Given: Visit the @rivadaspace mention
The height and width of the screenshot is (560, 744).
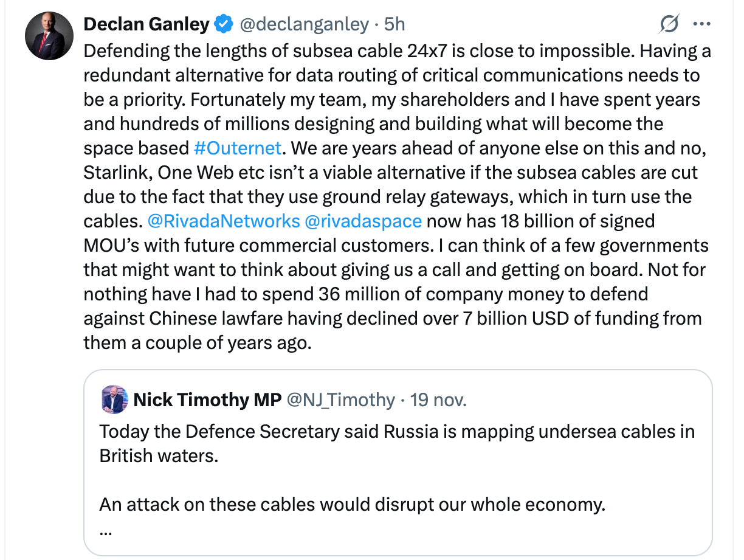Looking at the screenshot, I should tap(363, 221).
